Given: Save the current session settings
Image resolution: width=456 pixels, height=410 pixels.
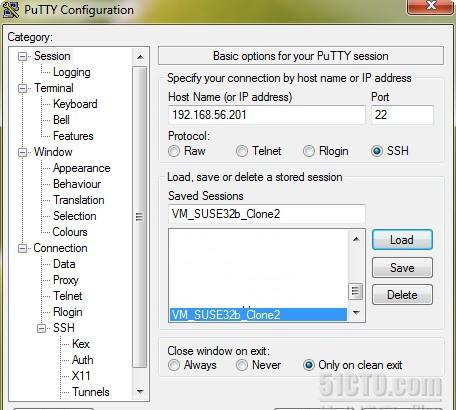Looking at the screenshot, I should (402, 268).
